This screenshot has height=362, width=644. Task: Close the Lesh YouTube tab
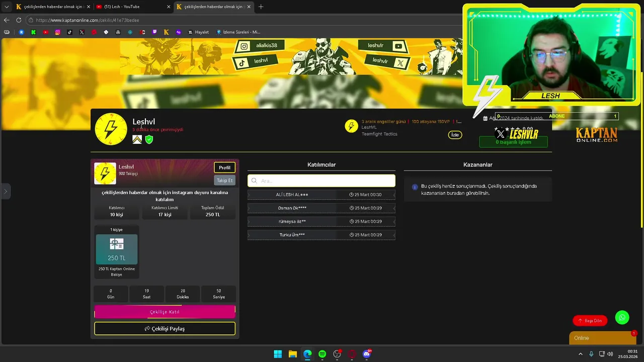pos(169,7)
